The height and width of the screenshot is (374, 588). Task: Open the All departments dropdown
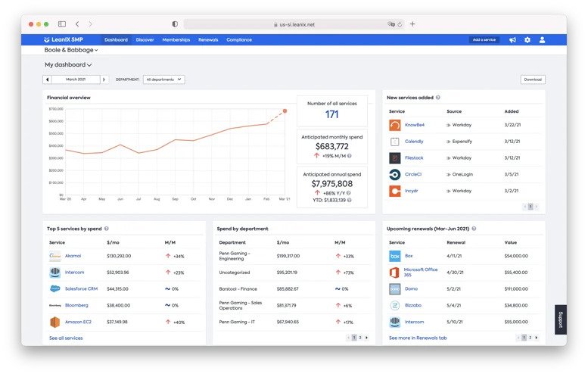tap(164, 79)
